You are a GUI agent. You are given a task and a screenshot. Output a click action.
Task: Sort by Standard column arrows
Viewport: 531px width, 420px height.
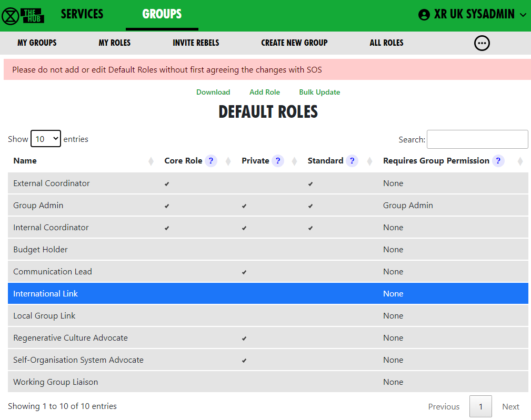[370, 161]
